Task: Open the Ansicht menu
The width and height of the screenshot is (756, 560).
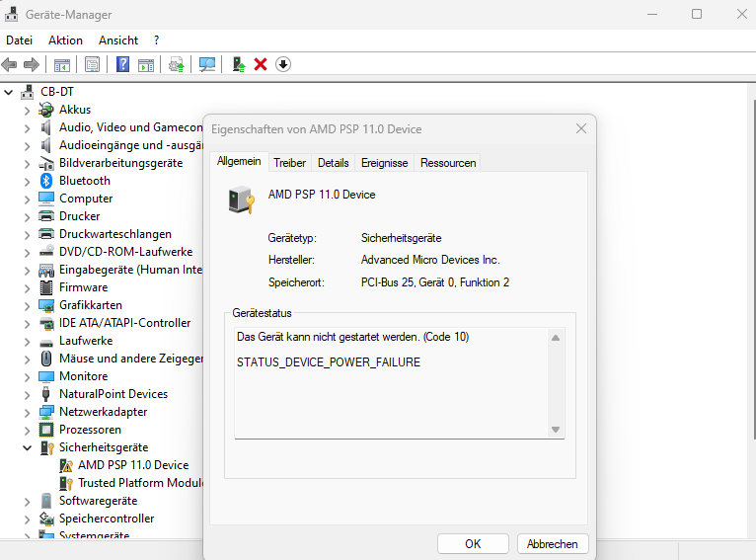Action: pyautogui.click(x=118, y=40)
